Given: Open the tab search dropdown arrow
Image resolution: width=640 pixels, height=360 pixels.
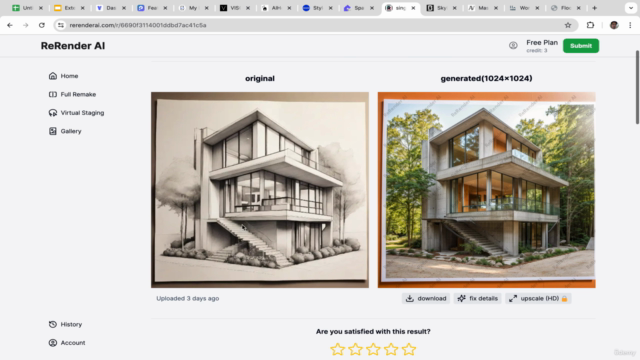Looking at the screenshot, I should [x=631, y=8].
